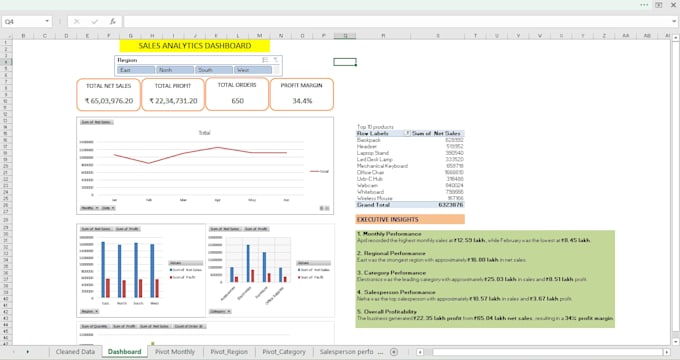Open the Pivot Monthly sheet tab
Viewport: 680px width, 360px height.
coord(175,352)
